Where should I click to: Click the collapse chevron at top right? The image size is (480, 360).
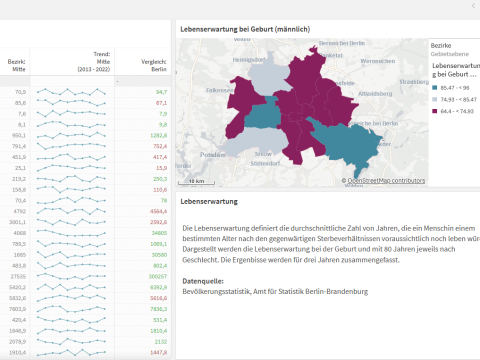(x=473, y=6)
